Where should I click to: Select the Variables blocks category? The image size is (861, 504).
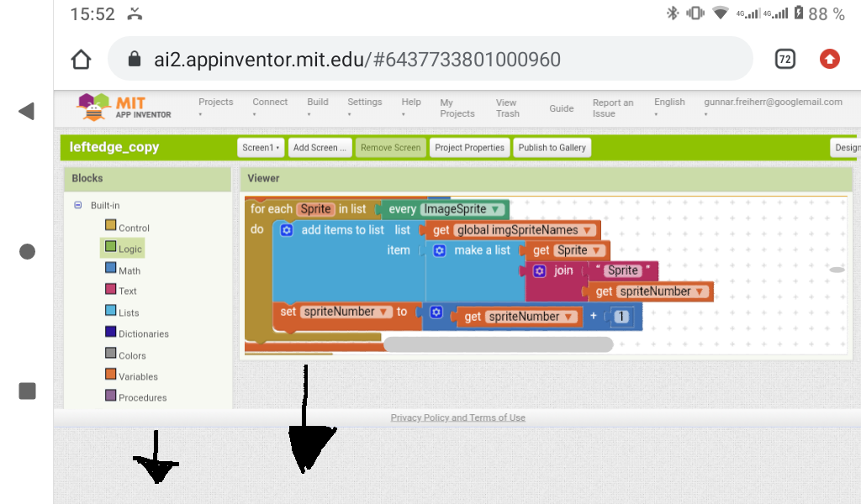click(137, 376)
